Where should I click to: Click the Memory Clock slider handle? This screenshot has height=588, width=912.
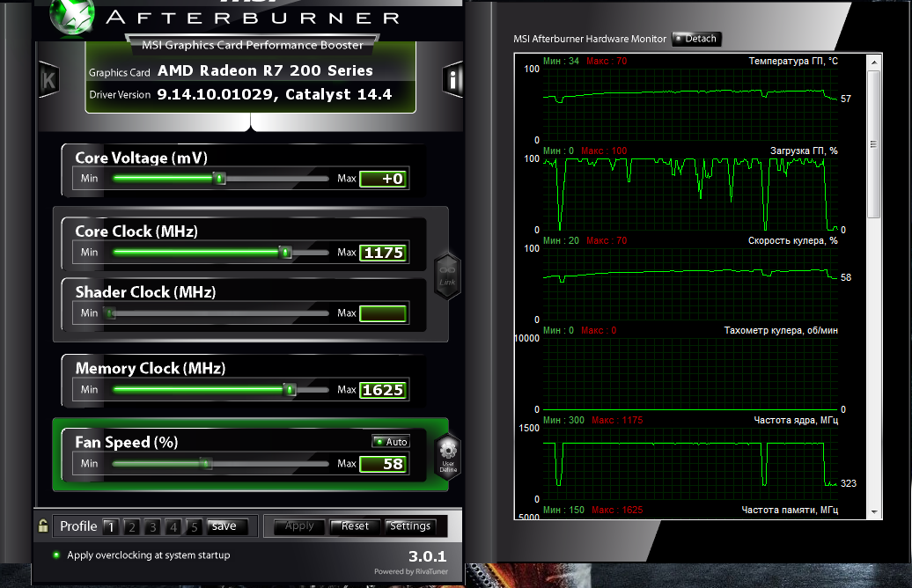[x=290, y=390]
